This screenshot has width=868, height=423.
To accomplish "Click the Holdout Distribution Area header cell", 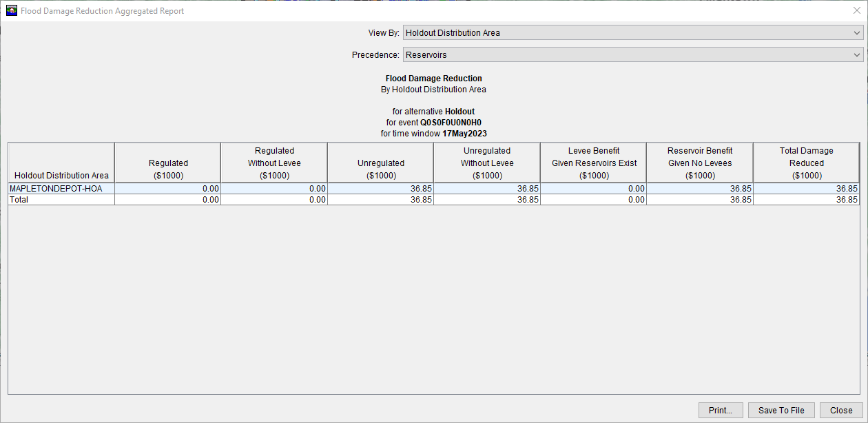I will click(61, 162).
